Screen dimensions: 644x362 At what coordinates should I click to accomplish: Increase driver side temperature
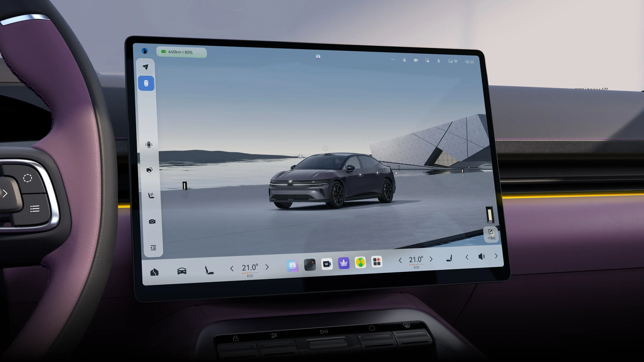click(267, 267)
